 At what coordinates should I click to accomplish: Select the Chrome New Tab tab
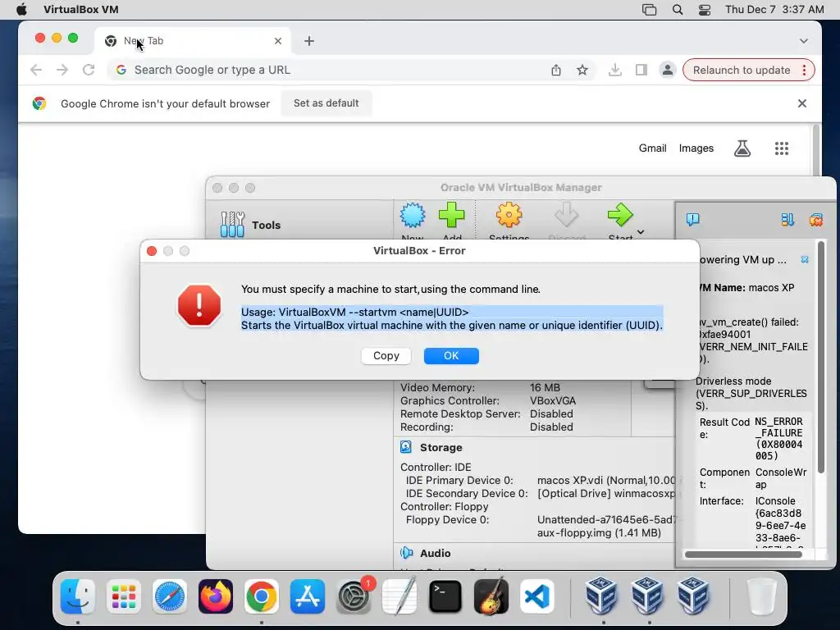(194, 41)
